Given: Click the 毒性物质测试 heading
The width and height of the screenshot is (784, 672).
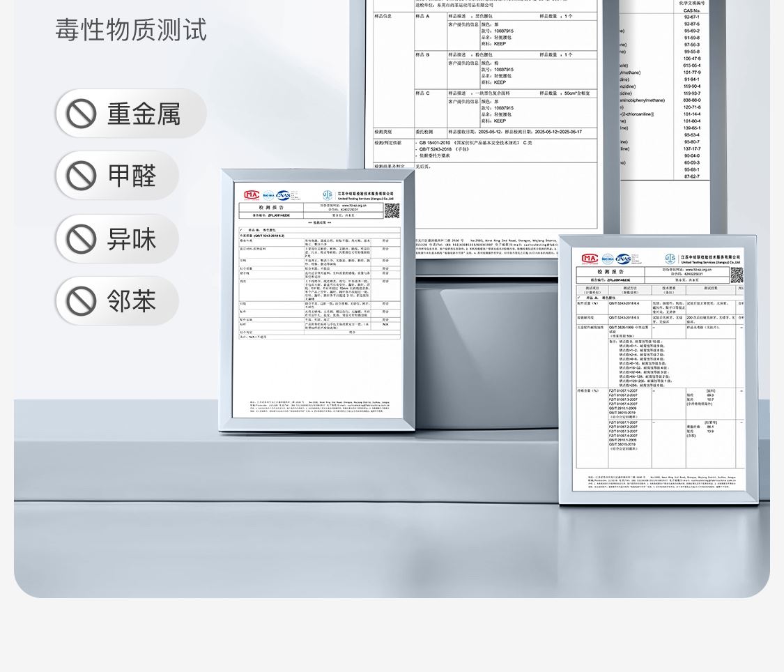Looking at the screenshot, I should click(131, 30).
